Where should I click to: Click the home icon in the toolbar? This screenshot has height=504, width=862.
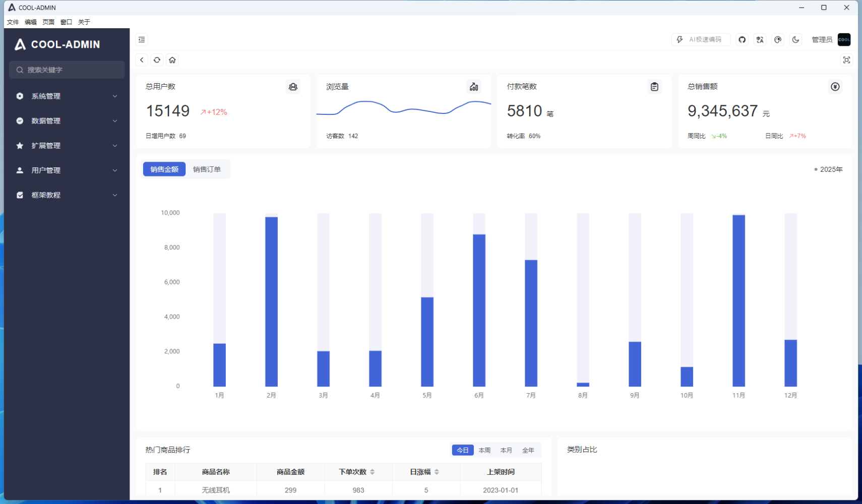(x=172, y=59)
